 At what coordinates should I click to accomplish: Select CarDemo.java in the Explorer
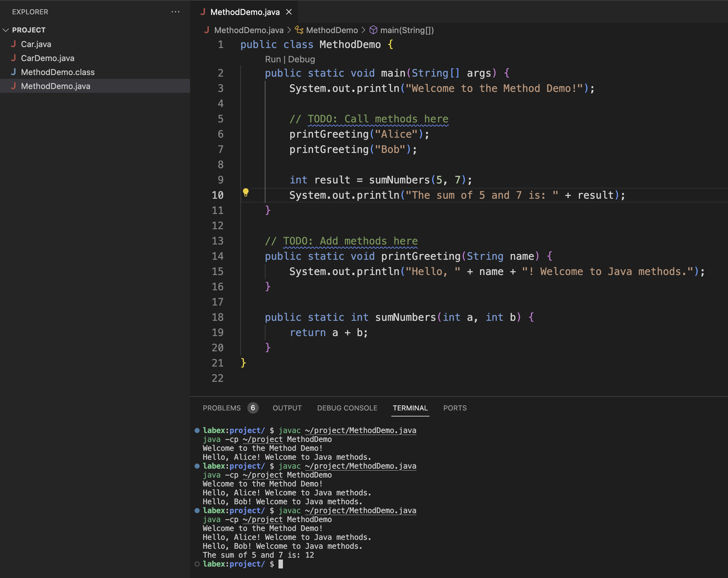tap(48, 58)
